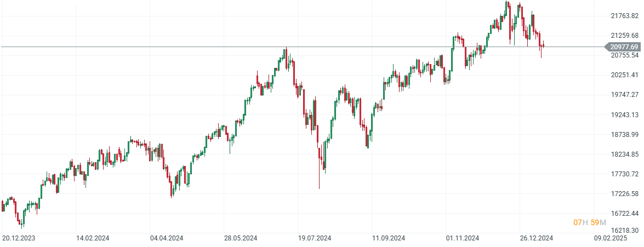
Task: Select the 18738.99 price scale value
Action: pyautogui.click(x=625, y=135)
